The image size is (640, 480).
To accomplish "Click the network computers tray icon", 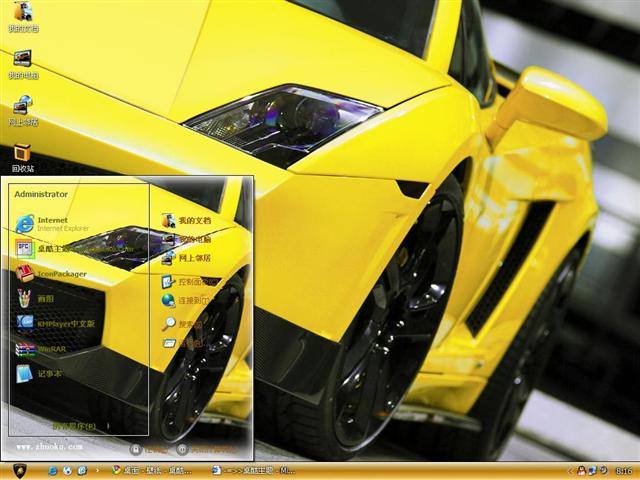I will pyautogui.click(x=593, y=471).
